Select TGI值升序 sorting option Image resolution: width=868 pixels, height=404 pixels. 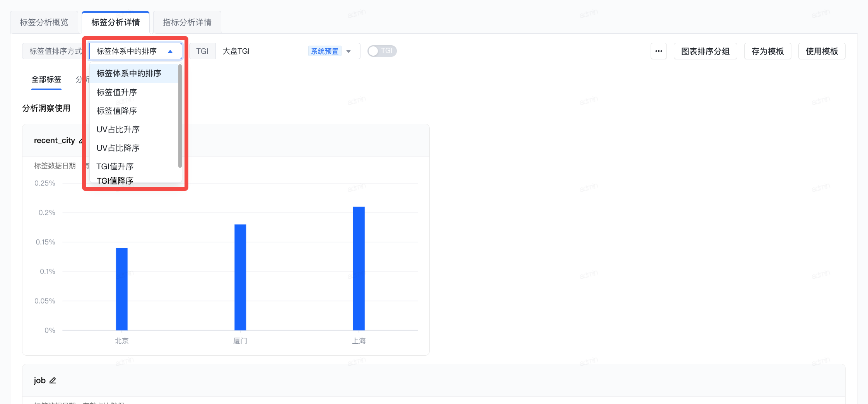tap(115, 167)
